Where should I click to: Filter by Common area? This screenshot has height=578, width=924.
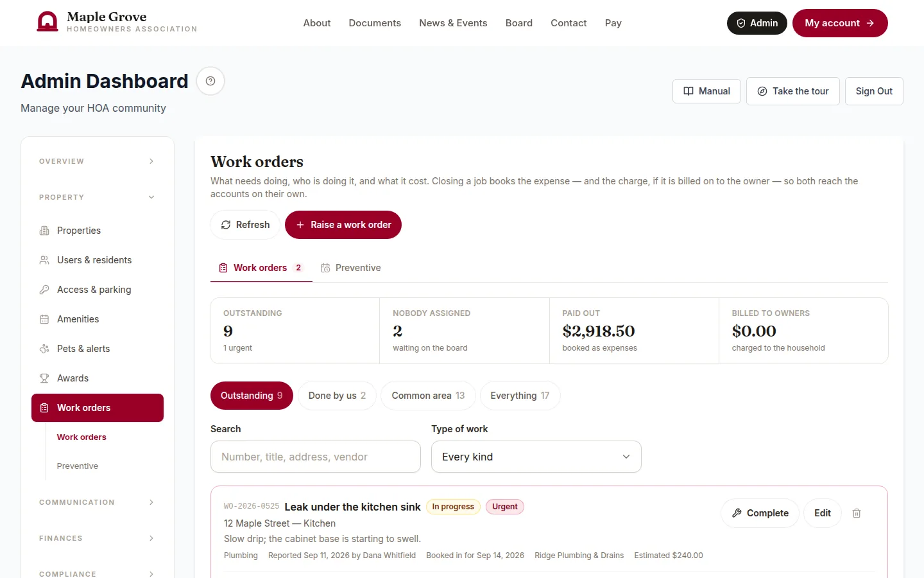point(428,396)
